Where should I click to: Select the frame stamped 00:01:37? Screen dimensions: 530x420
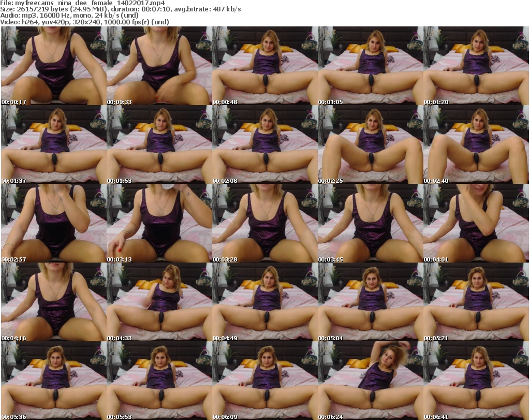coord(54,144)
